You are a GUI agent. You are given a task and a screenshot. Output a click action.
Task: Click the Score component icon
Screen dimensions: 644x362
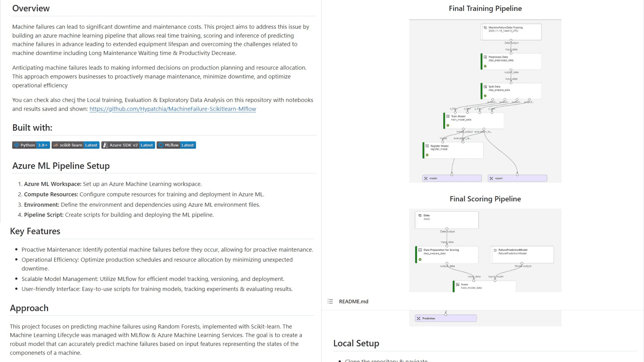pos(458,284)
